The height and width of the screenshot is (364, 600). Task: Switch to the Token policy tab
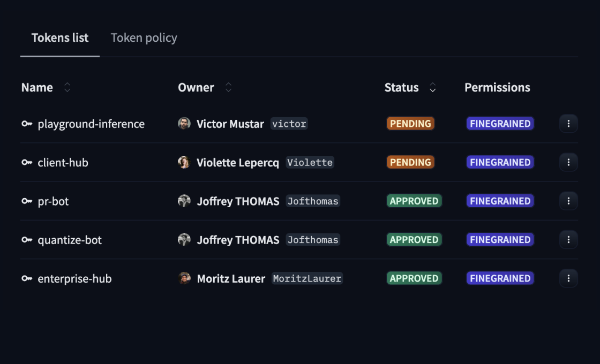coord(144,37)
